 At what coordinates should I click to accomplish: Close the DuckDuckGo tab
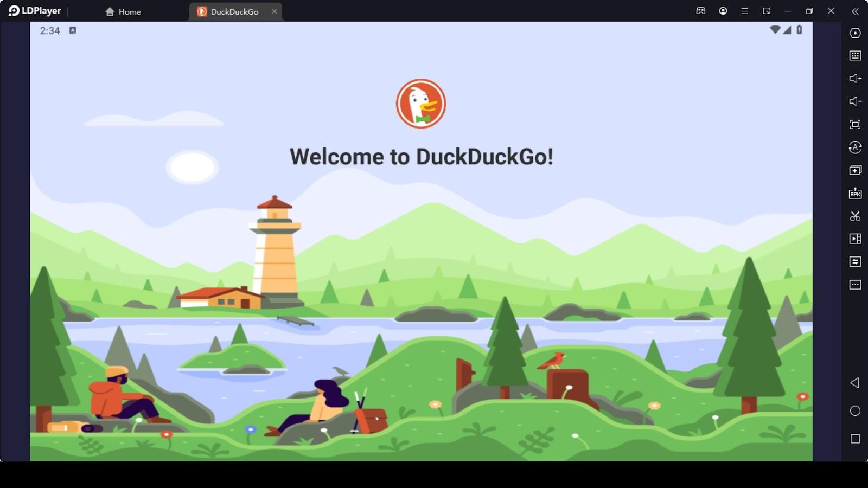[x=275, y=11]
